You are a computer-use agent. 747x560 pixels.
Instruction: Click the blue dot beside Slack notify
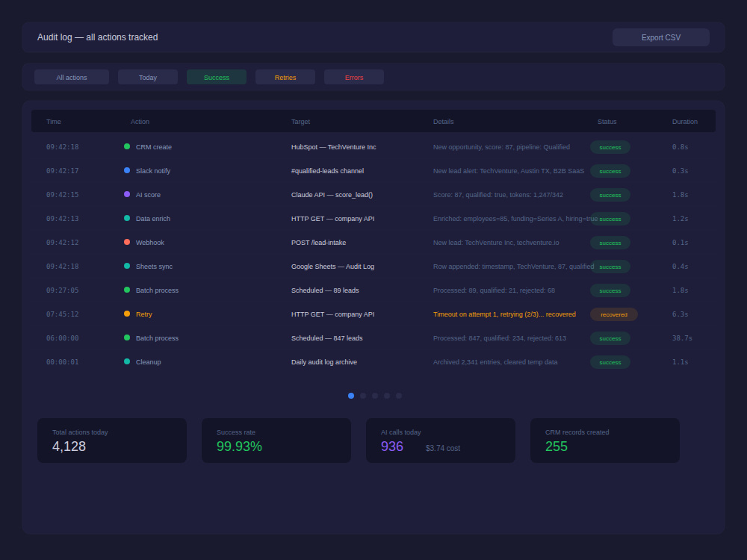tap(127, 170)
